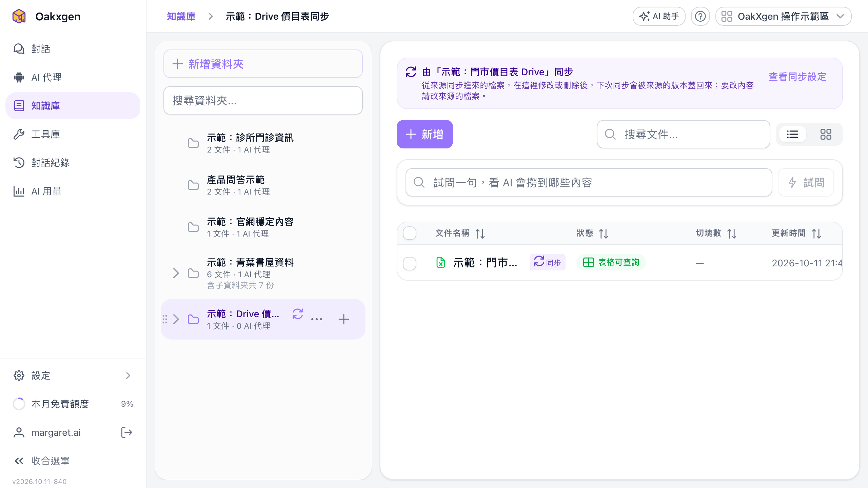The width and height of the screenshot is (868, 488).
Task: Check the 示範：門市 document row checkbox
Action: 410,263
